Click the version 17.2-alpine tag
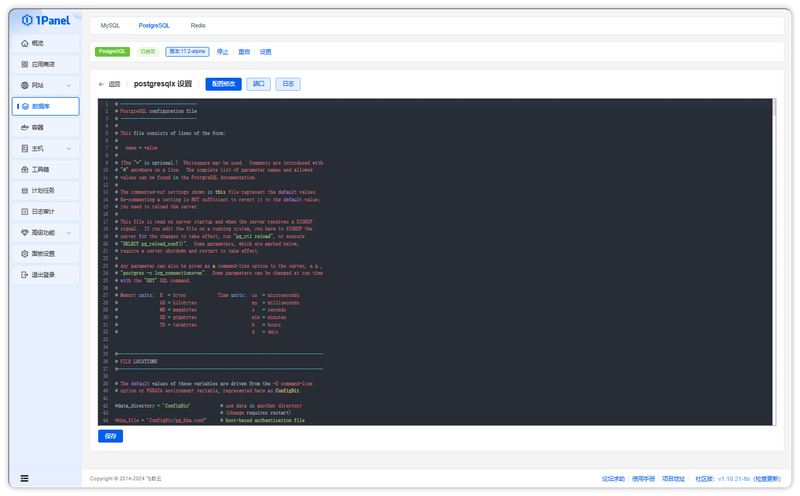Image resolution: width=800 pixels, height=496 pixels. [187, 52]
